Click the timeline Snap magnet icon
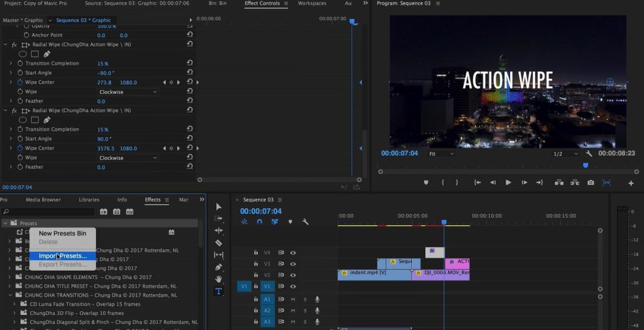 tap(259, 222)
